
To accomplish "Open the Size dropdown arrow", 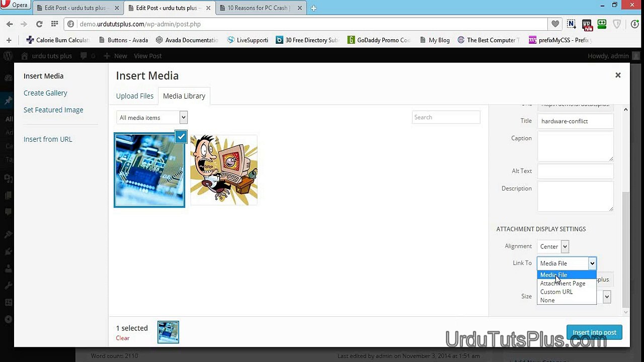I will tap(607, 297).
